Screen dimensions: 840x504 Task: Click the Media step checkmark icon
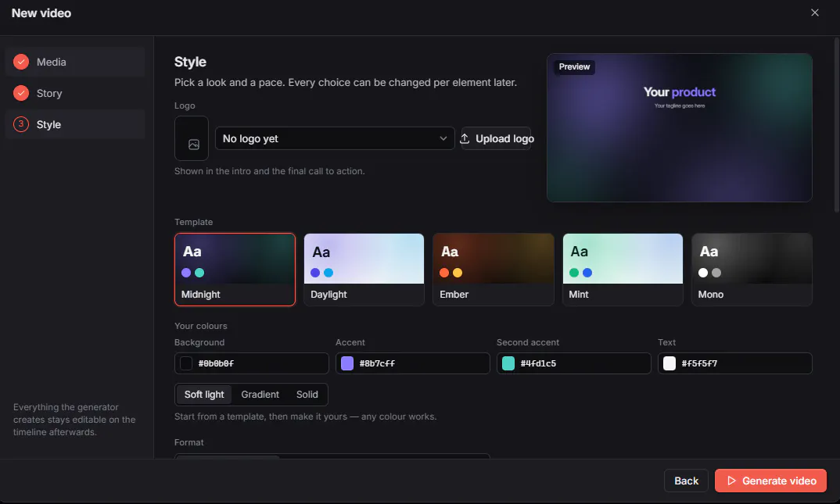21,62
